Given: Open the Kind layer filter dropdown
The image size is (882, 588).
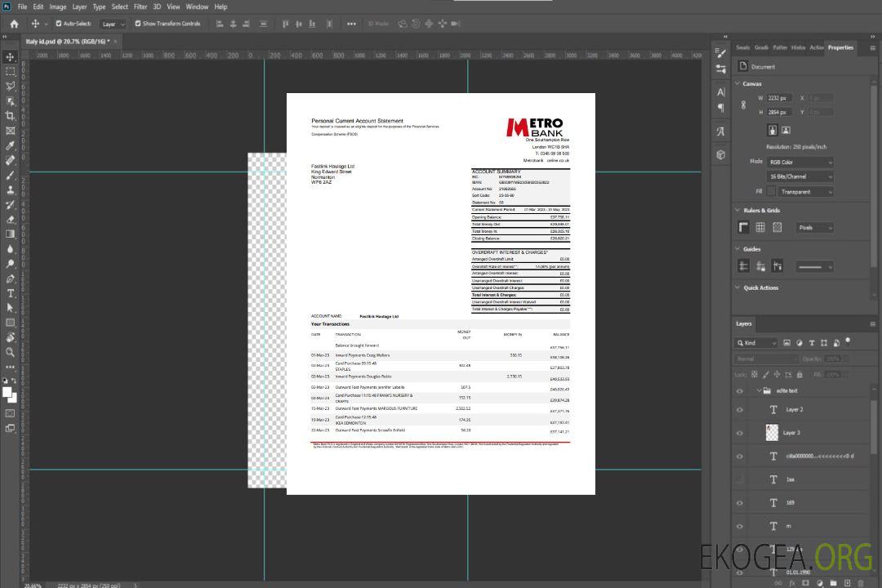Looking at the screenshot, I should click(756, 343).
